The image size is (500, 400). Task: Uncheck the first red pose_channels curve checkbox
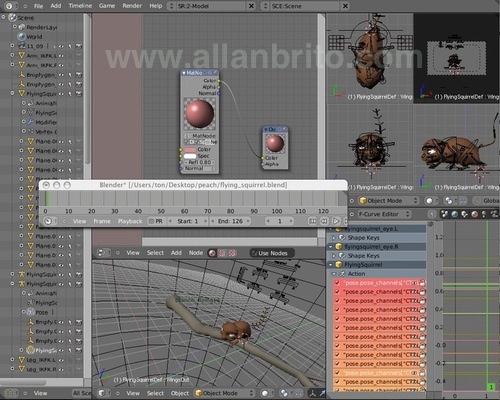tap(337, 283)
